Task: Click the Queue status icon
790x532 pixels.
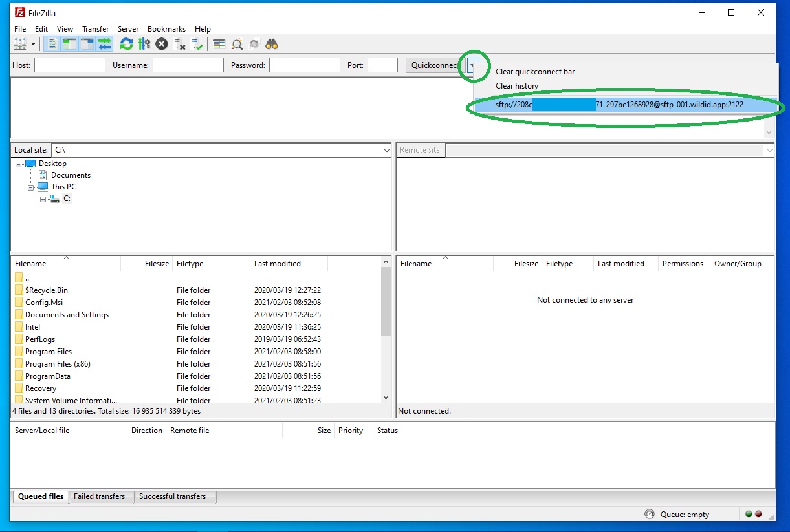Action: tap(650, 515)
